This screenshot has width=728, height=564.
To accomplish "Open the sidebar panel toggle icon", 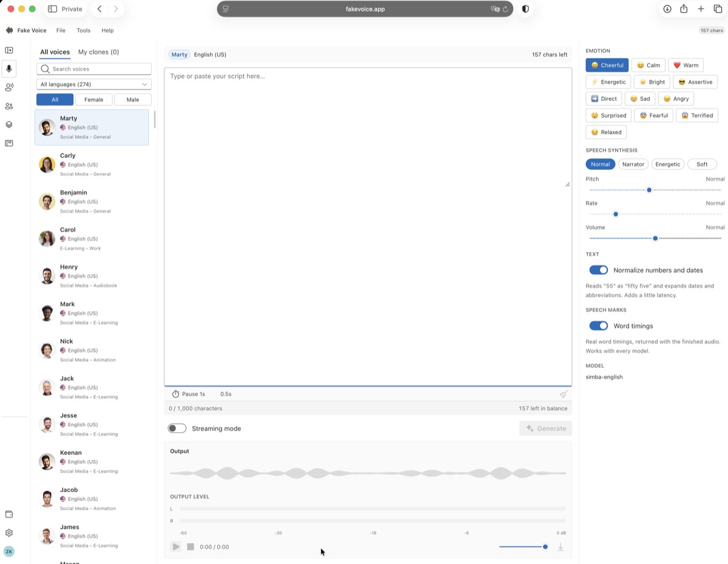I will (9, 50).
